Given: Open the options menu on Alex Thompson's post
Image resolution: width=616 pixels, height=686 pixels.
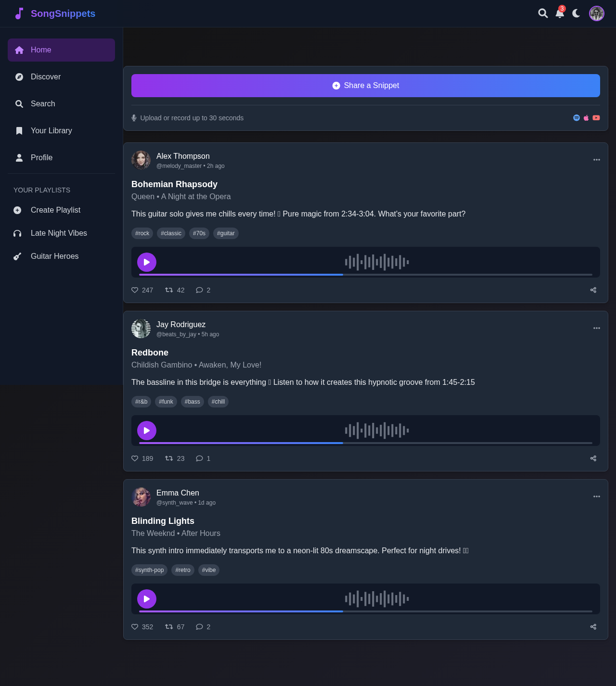Looking at the screenshot, I should 596,160.
